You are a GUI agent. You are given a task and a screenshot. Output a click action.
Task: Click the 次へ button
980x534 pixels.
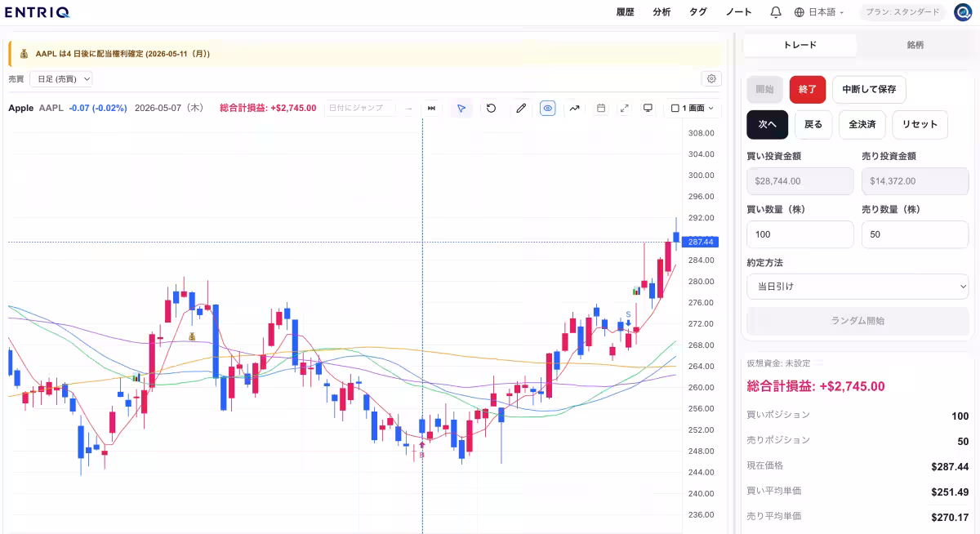click(768, 125)
